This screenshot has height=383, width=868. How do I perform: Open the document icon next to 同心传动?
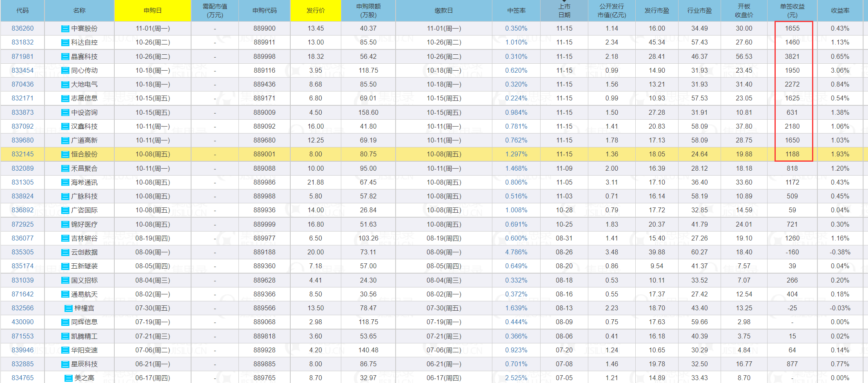(x=65, y=71)
